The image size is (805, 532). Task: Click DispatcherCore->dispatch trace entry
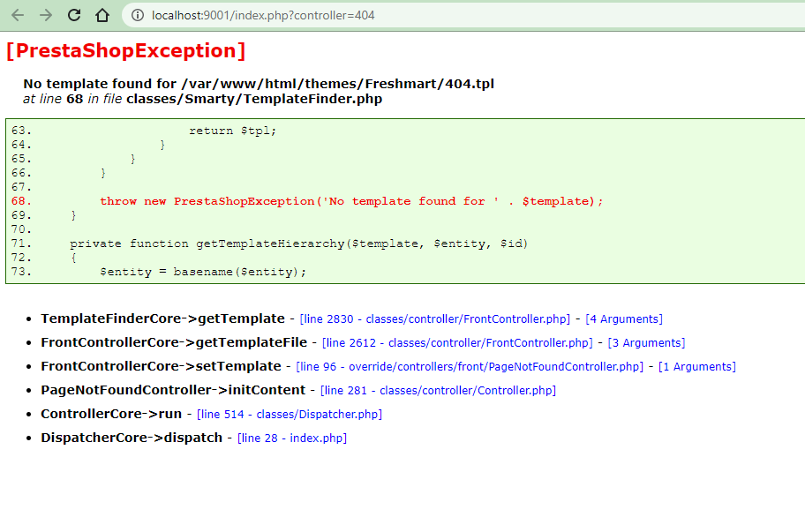point(132,438)
